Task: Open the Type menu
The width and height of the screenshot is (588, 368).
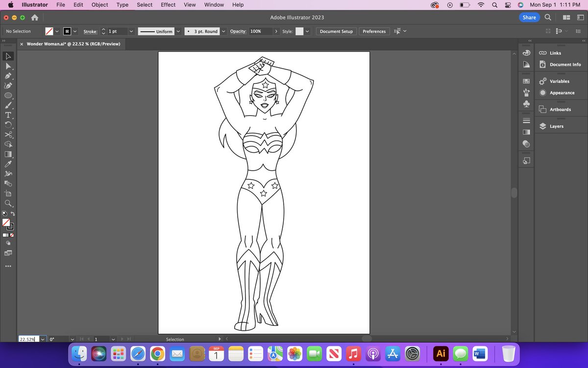Action: [122, 5]
